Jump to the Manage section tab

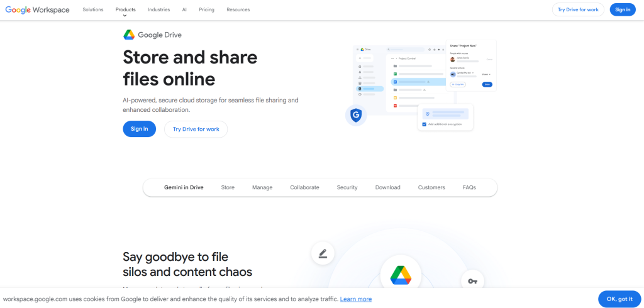262,187
